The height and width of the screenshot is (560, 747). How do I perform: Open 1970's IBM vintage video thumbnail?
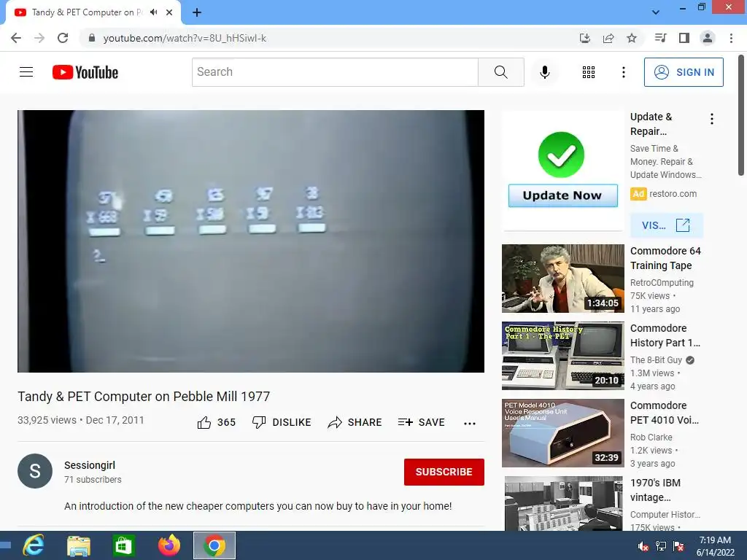tap(562, 503)
